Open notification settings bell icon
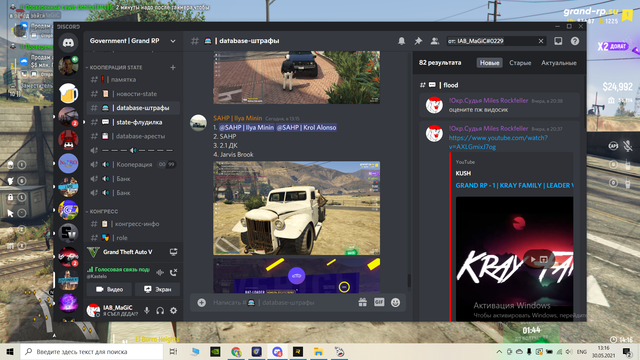This screenshot has height=360, width=640. click(x=402, y=41)
